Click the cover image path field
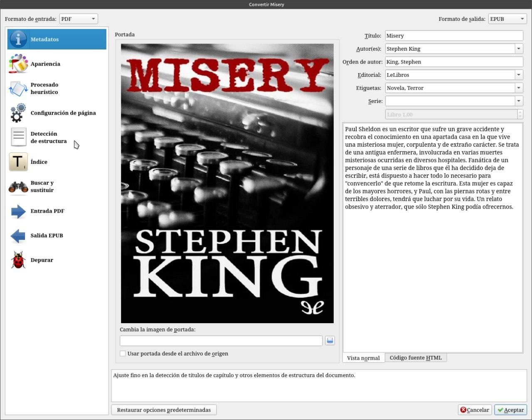This screenshot has height=420, width=532. click(221, 341)
